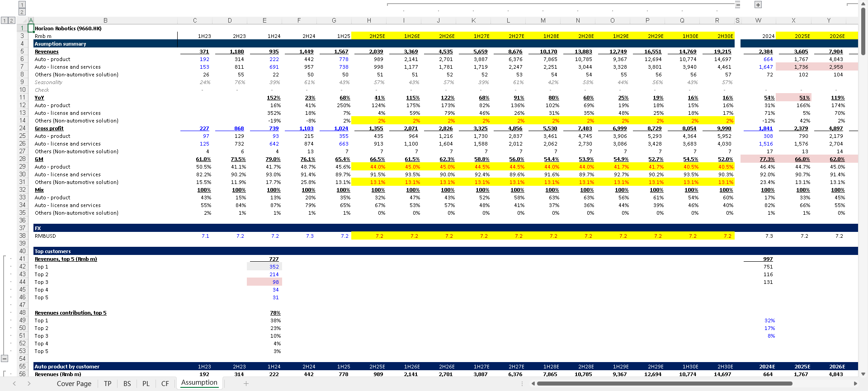Select the Horizon Robotics title cell

click(68, 28)
